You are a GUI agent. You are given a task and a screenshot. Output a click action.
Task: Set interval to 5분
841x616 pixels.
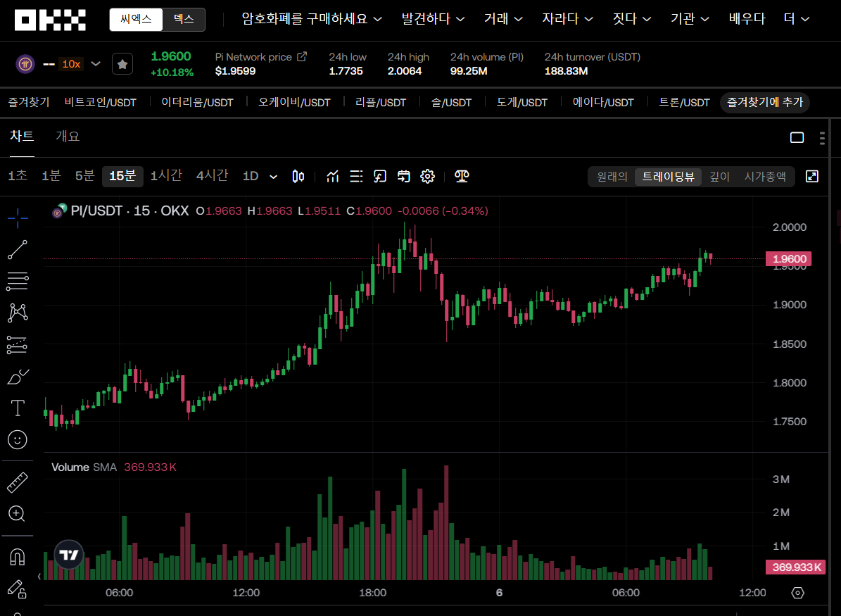tap(84, 175)
